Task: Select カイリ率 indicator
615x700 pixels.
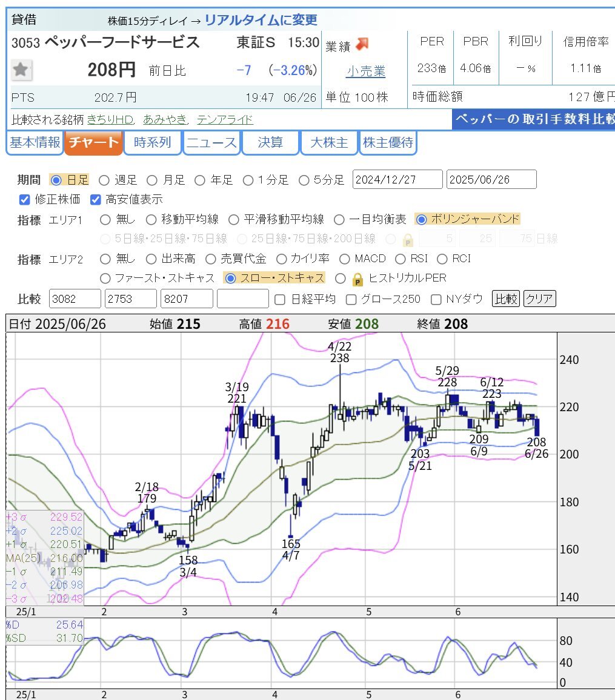Action: [281, 259]
